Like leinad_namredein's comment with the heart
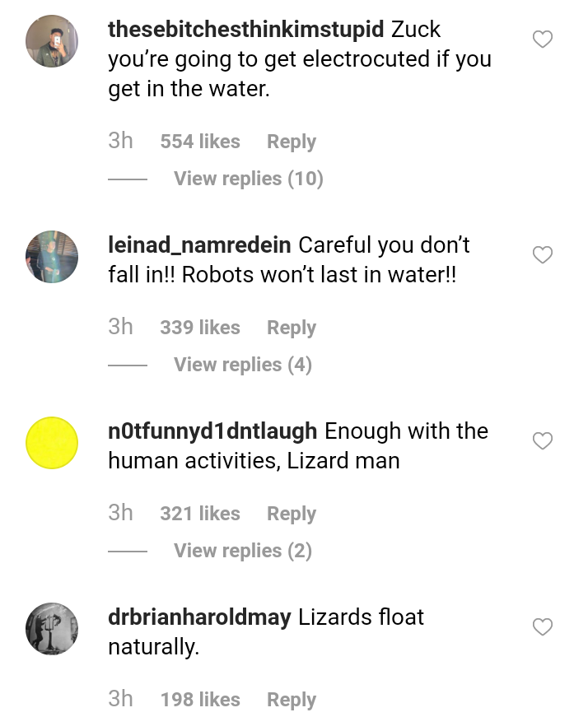This screenshot has height=717, width=588. [543, 255]
